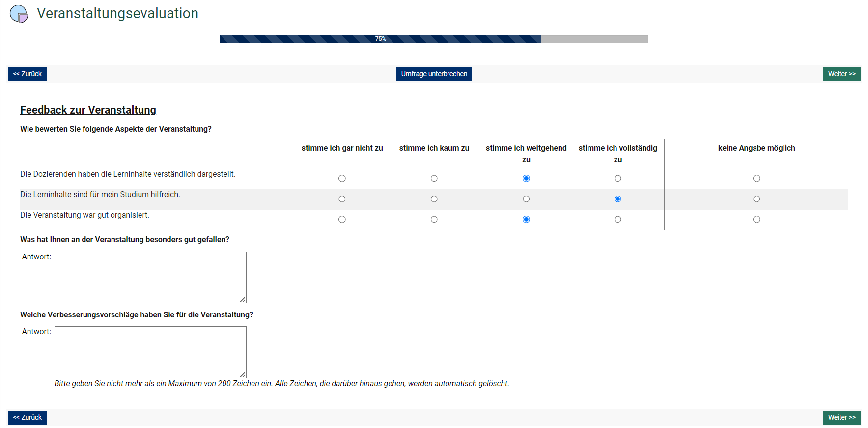The width and height of the screenshot is (868, 428).
Task: Click the 'Umfrage unterbrechen' button
Action: (x=434, y=74)
